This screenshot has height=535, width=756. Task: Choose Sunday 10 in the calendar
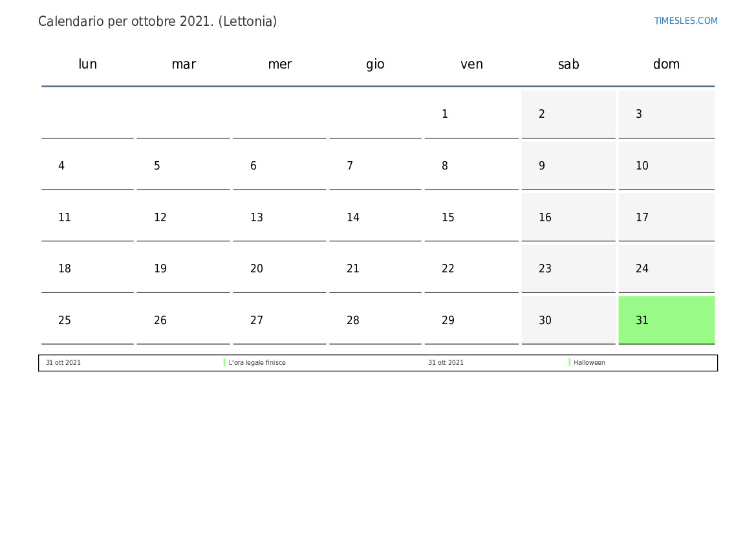point(666,166)
